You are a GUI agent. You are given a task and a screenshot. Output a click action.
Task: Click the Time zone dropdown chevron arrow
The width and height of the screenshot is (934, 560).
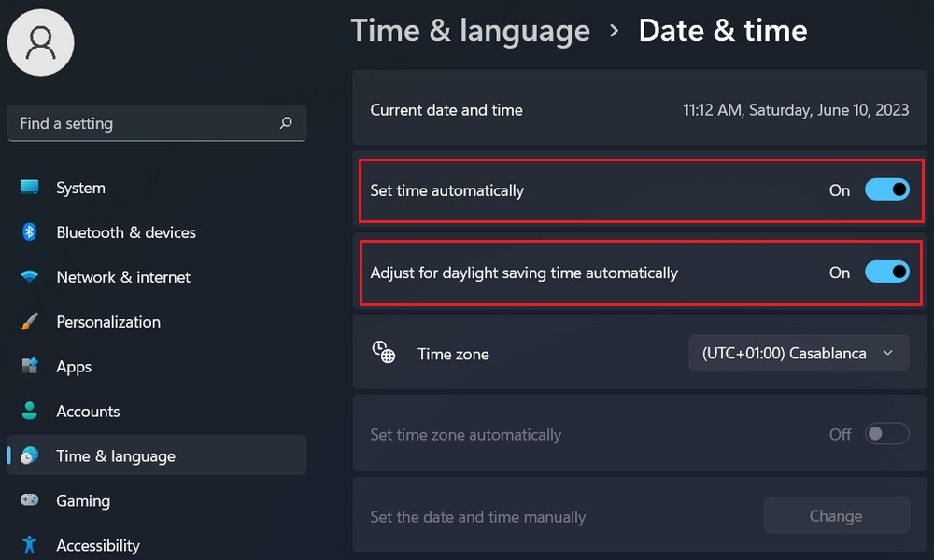[888, 353]
